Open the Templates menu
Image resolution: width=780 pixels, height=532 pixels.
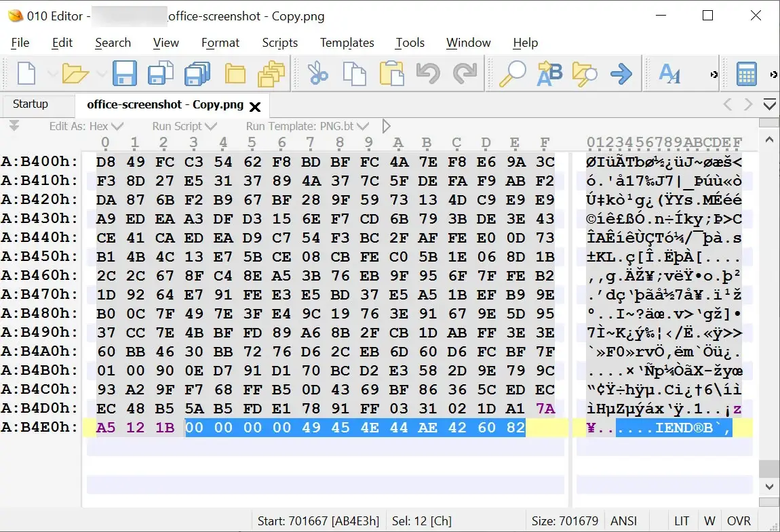347,43
